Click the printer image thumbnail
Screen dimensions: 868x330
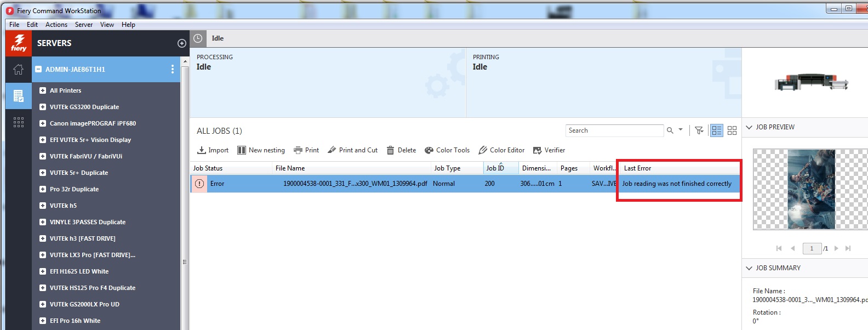pos(811,82)
